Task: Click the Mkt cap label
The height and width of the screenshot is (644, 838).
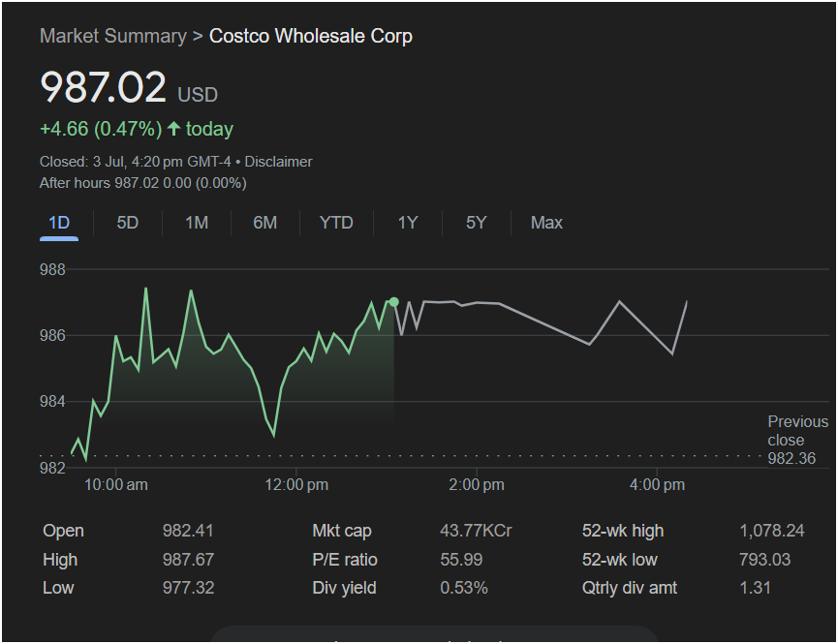Action: pyautogui.click(x=342, y=531)
